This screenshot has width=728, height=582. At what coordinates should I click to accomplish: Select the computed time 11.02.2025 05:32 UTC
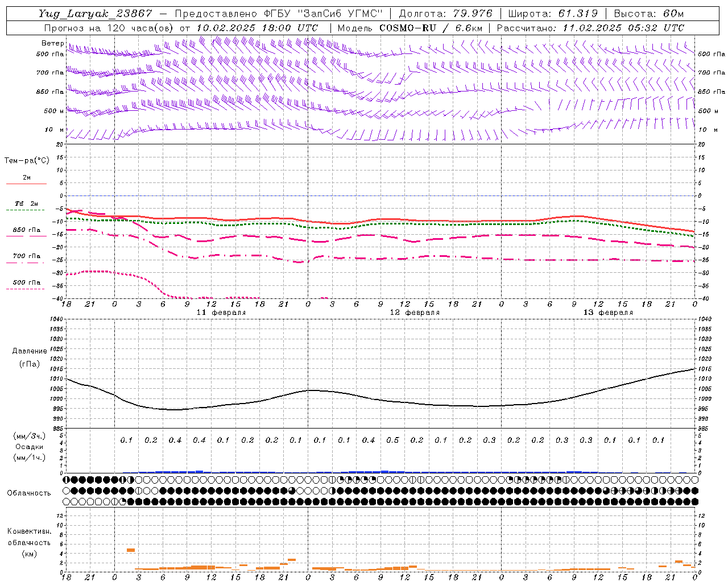[x=623, y=28]
